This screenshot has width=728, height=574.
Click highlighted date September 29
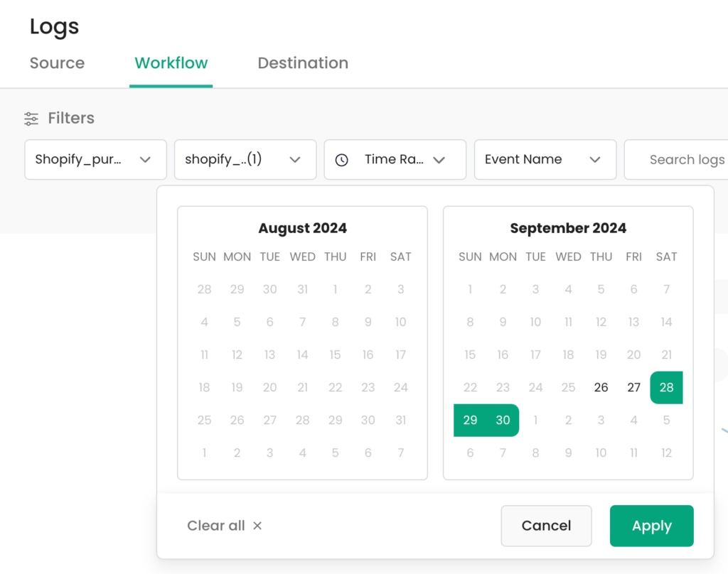coord(470,421)
